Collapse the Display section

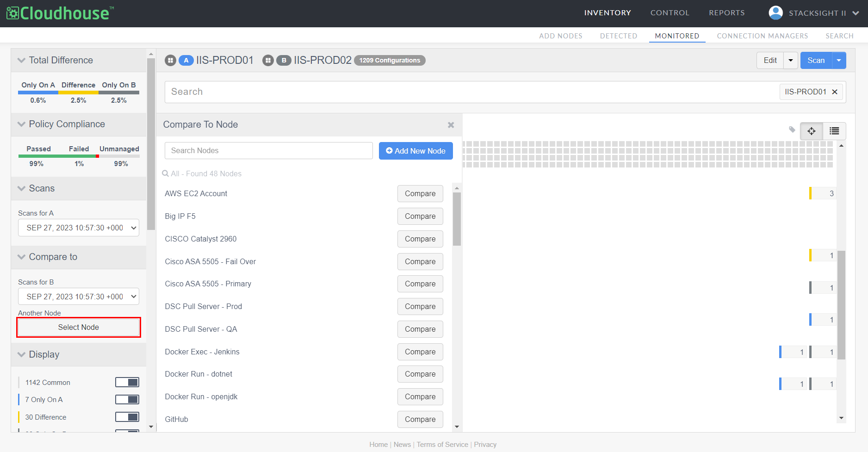click(21, 354)
